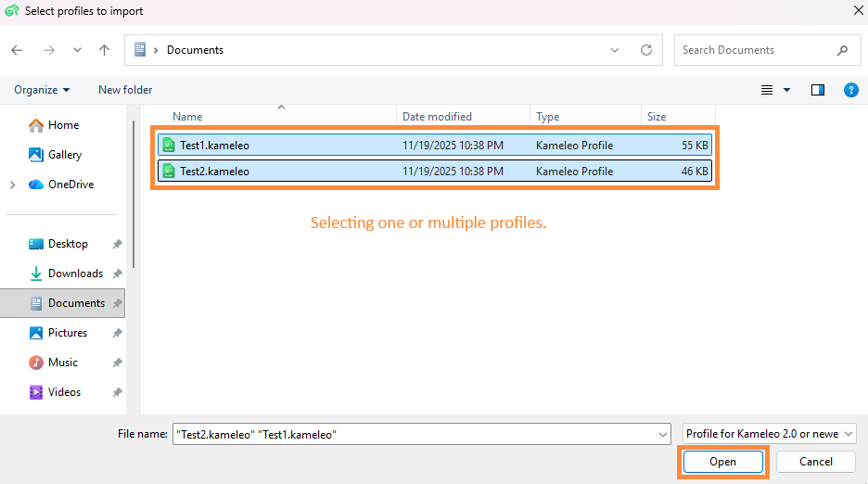The width and height of the screenshot is (868, 484).
Task: Change view layout icon
Action: click(x=767, y=90)
